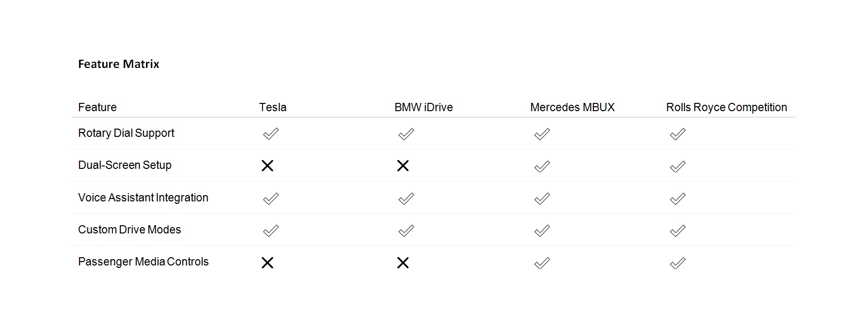Click Mercedes MBUX Custom Drive Modes checkmark
The height and width of the screenshot is (331, 868).
pyautogui.click(x=542, y=231)
